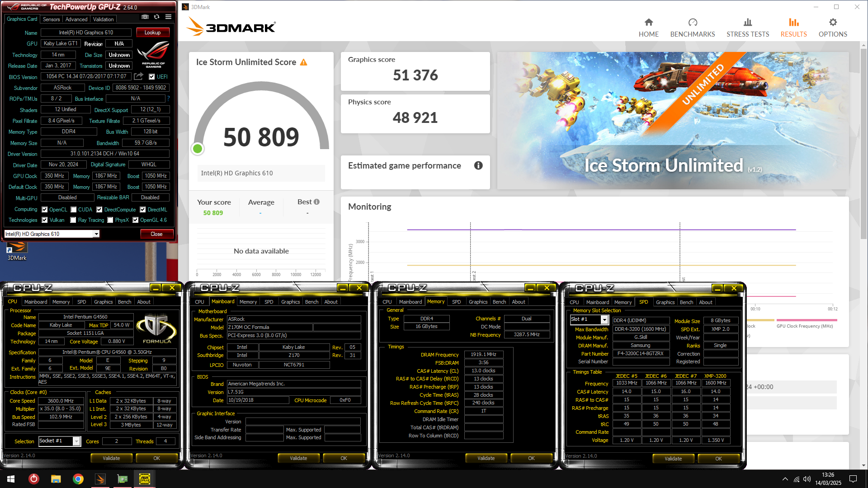The width and height of the screenshot is (868, 488).
Task: Switch to the GPU-Z Validation tab
Action: [104, 19]
